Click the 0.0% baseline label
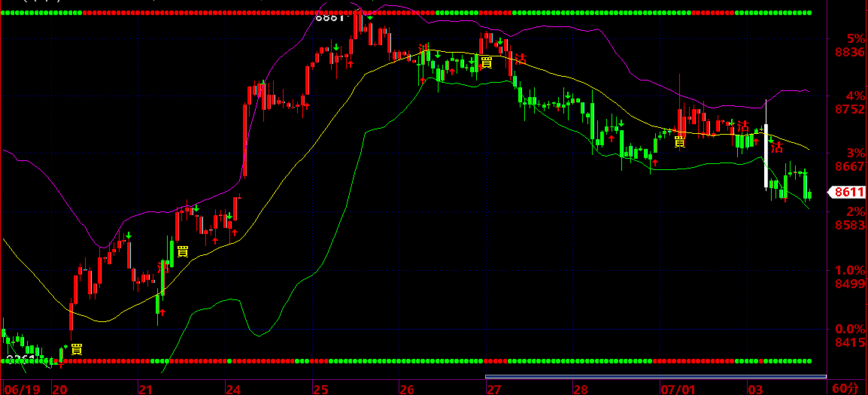 click(850, 329)
